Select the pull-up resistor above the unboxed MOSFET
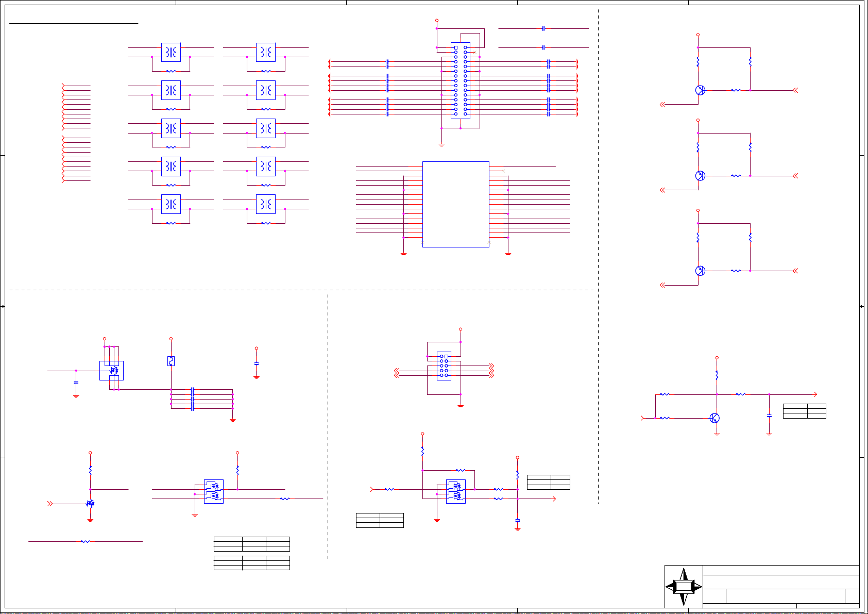The width and height of the screenshot is (868, 614). [x=90, y=470]
